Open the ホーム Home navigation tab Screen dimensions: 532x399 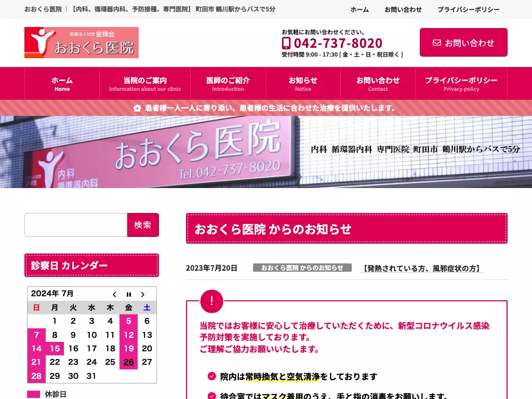click(x=62, y=84)
